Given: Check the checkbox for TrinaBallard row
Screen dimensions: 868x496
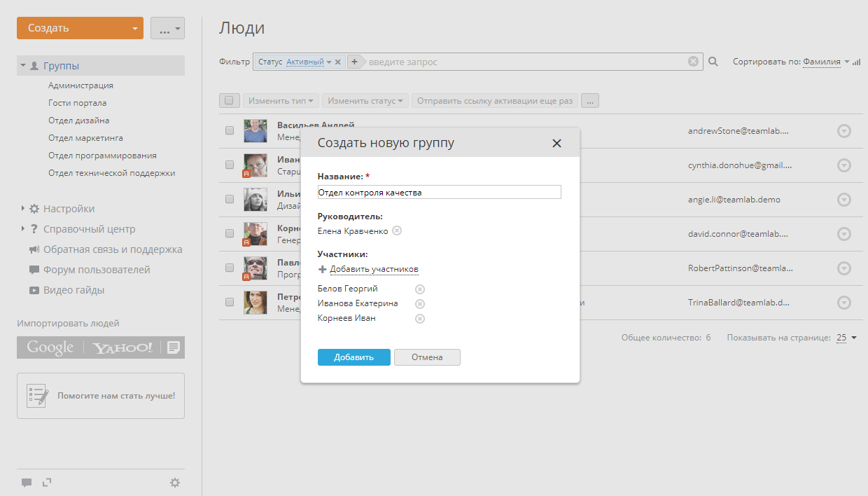Looking at the screenshot, I should point(230,302).
